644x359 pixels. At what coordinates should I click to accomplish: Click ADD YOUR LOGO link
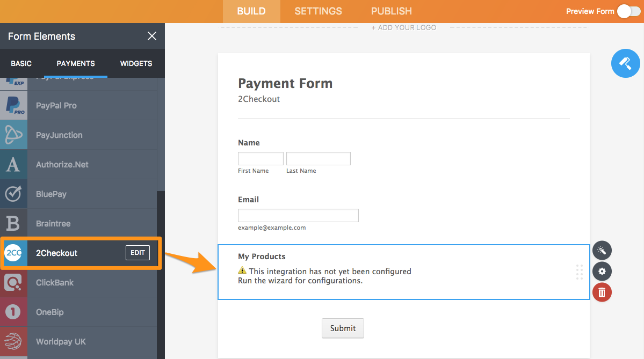404,27
